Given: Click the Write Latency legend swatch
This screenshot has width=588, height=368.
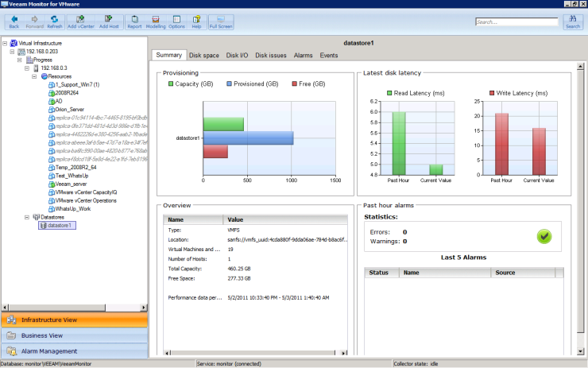Looking at the screenshot, I should (492, 93).
